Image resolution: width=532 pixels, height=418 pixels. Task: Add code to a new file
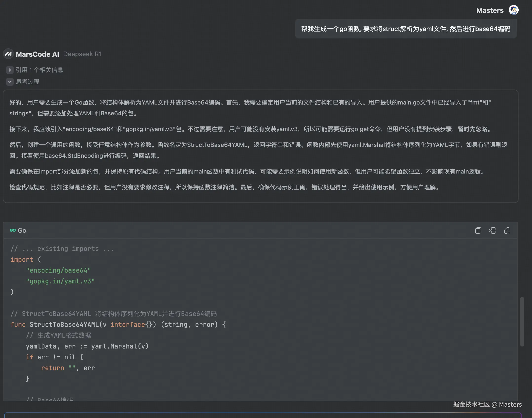tap(507, 230)
